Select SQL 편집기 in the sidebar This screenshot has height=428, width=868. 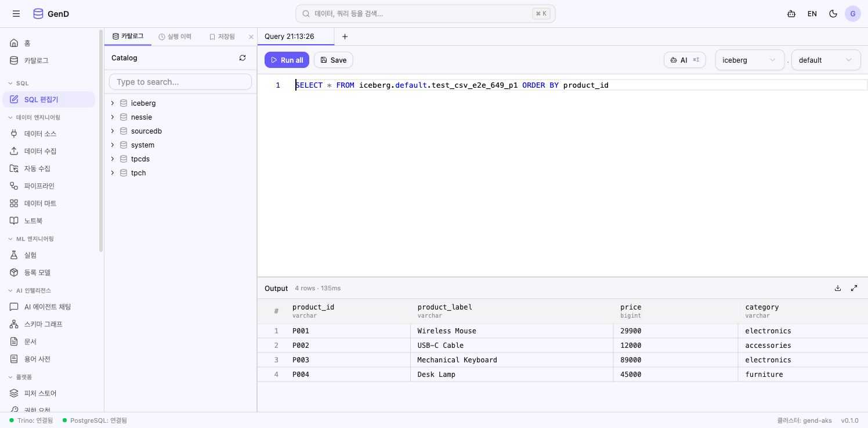pos(49,99)
